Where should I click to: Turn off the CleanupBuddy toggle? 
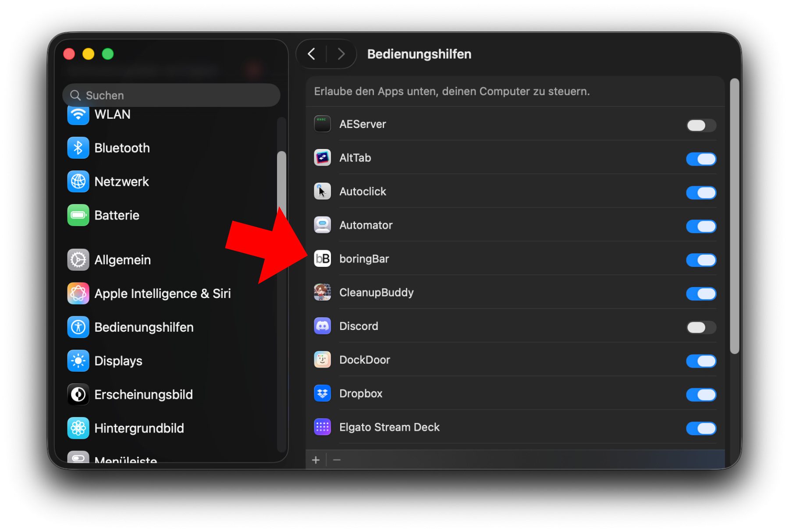701,294
